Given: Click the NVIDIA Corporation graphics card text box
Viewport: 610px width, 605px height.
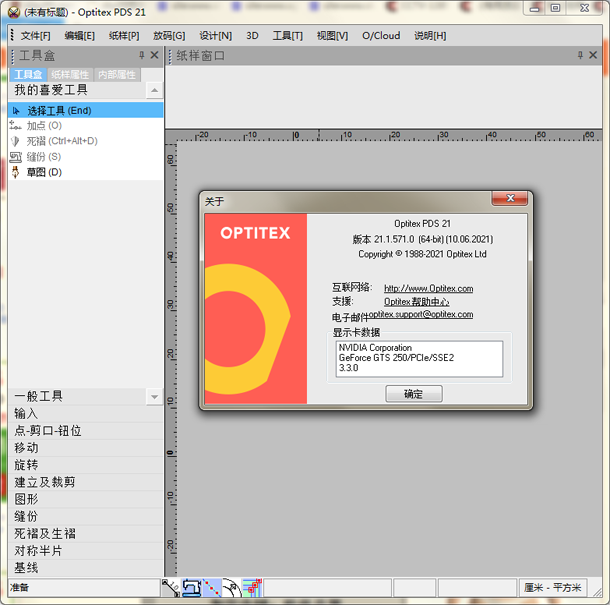Looking at the screenshot, I should click(419, 358).
